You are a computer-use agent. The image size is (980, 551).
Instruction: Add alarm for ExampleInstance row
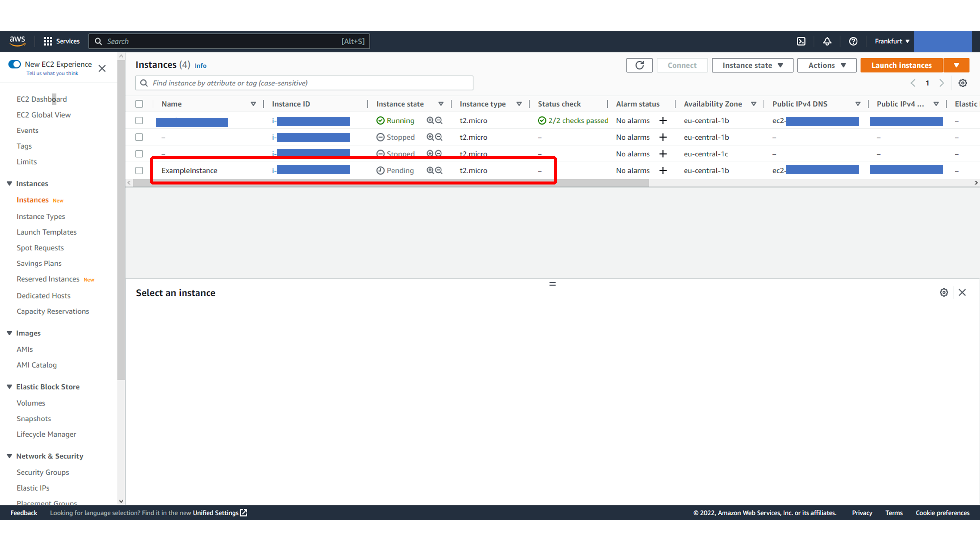(x=663, y=170)
